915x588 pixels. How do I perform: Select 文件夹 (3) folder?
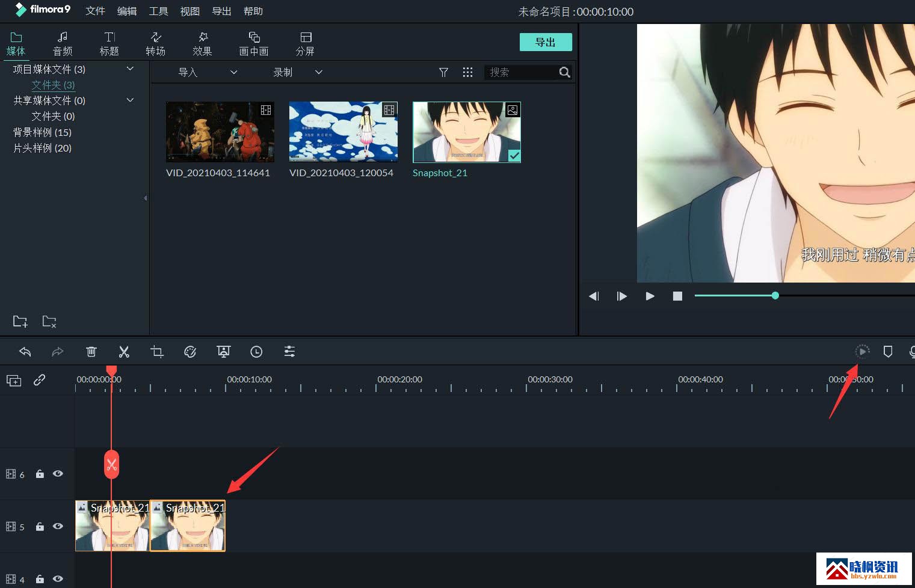click(x=53, y=85)
